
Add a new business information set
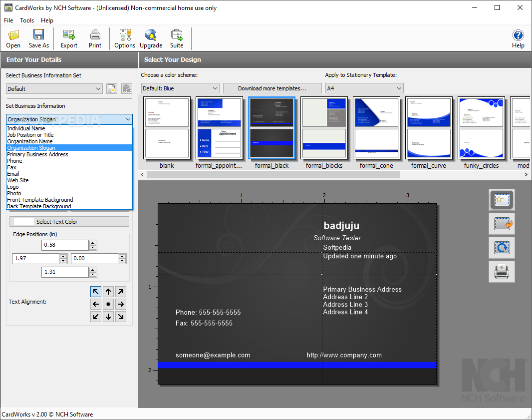[x=112, y=89]
